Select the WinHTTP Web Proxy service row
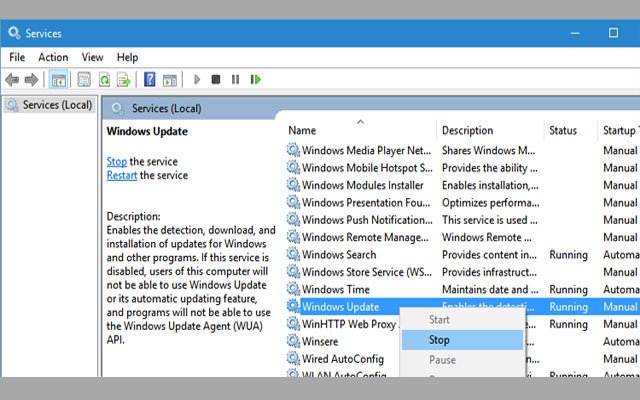The height and width of the screenshot is (400, 640). [x=349, y=324]
